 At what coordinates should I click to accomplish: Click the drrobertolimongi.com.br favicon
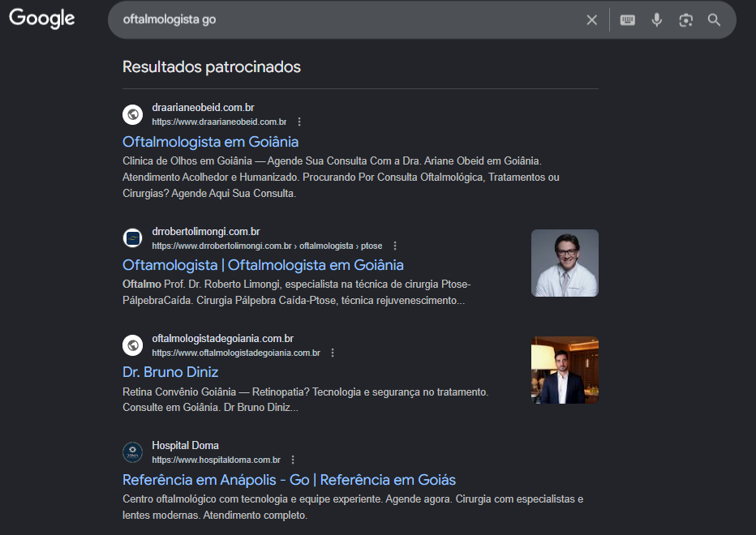point(132,238)
